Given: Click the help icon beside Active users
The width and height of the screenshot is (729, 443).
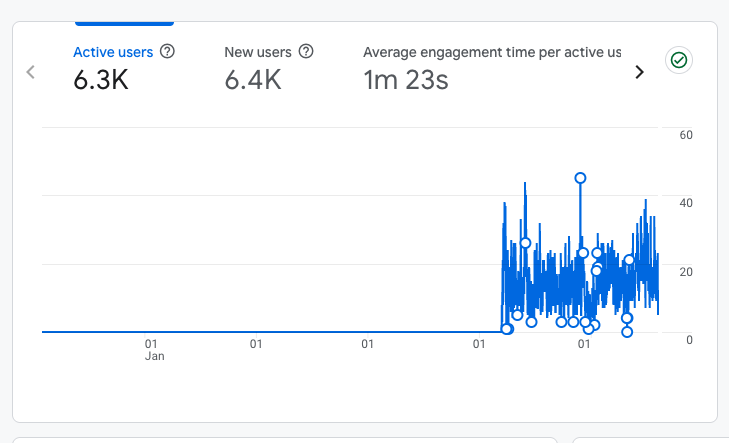Looking at the screenshot, I should (168, 51).
